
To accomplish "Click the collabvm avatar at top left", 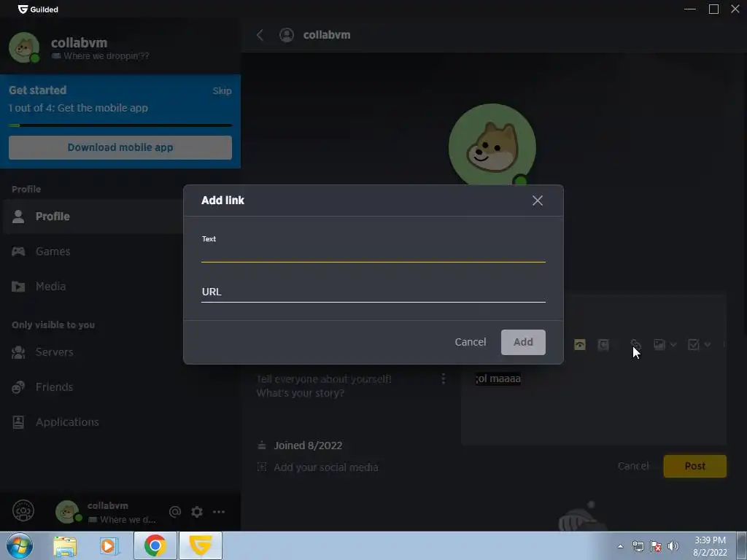I will 24,47.
